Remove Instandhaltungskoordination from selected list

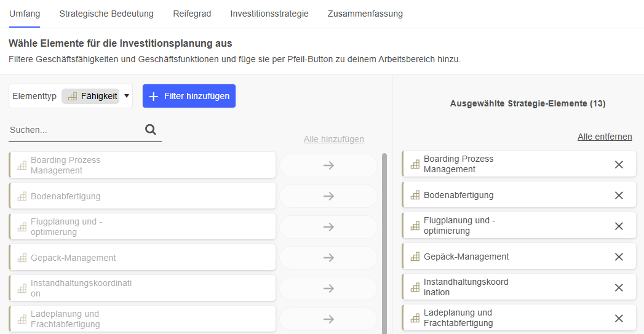619,287
